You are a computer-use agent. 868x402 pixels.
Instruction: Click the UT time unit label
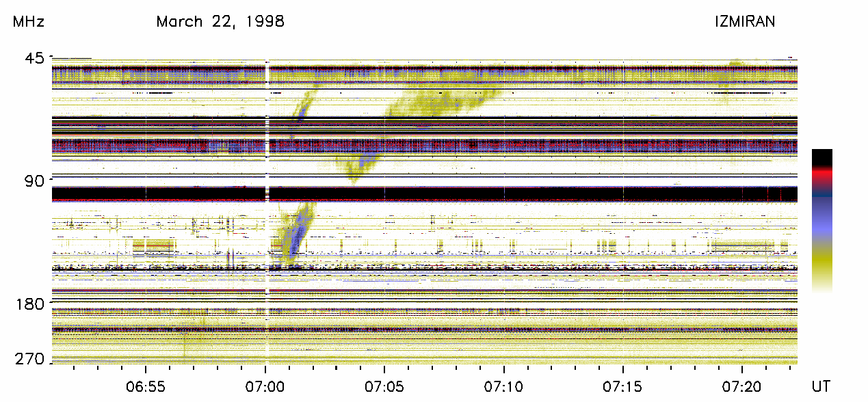click(x=821, y=387)
